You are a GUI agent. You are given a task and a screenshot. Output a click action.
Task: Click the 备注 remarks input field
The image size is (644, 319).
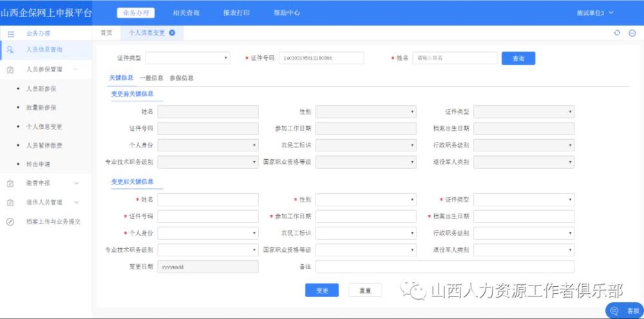pyautogui.click(x=444, y=267)
